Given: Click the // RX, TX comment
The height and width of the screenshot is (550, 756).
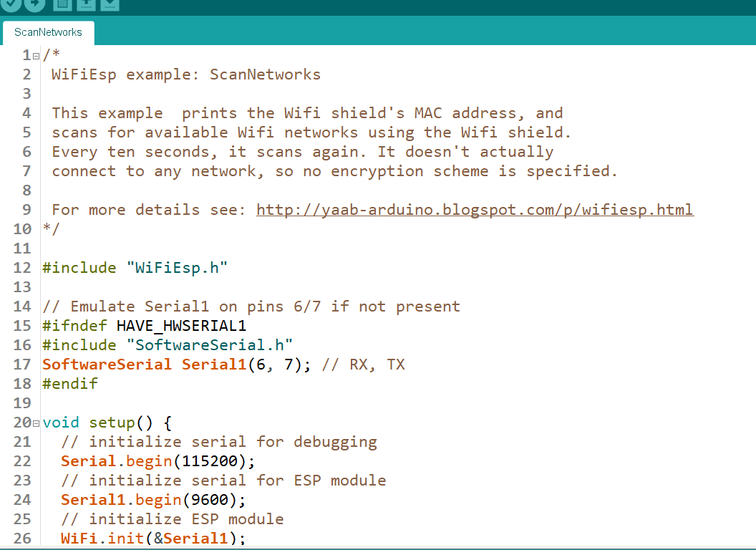Looking at the screenshot, I should click(365, 364).
